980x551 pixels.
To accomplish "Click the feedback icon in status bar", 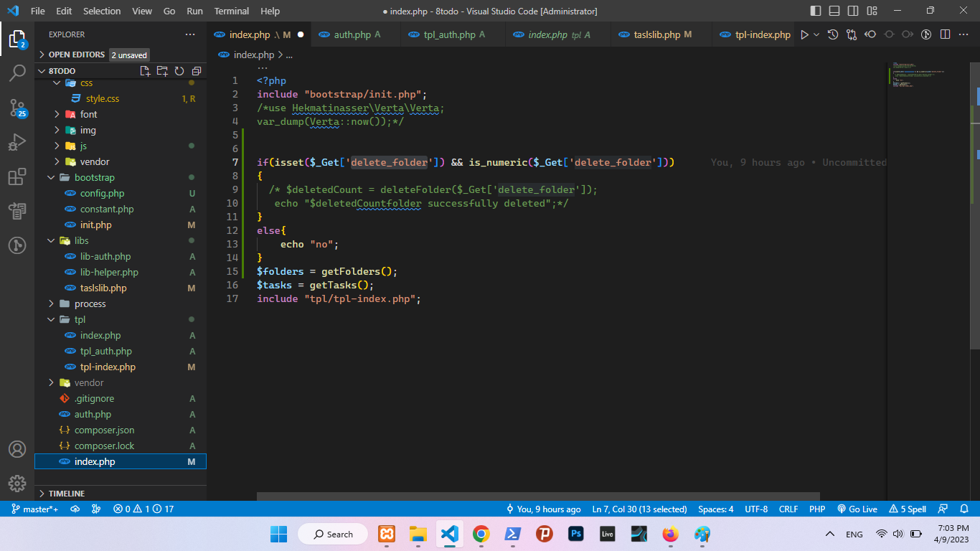I will [x=943, y=509].
